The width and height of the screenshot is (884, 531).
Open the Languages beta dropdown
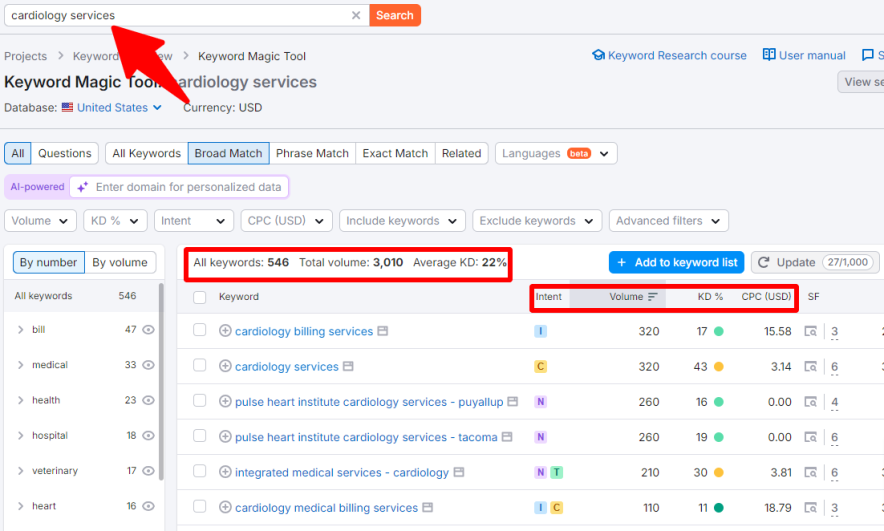tap(556, 153)
